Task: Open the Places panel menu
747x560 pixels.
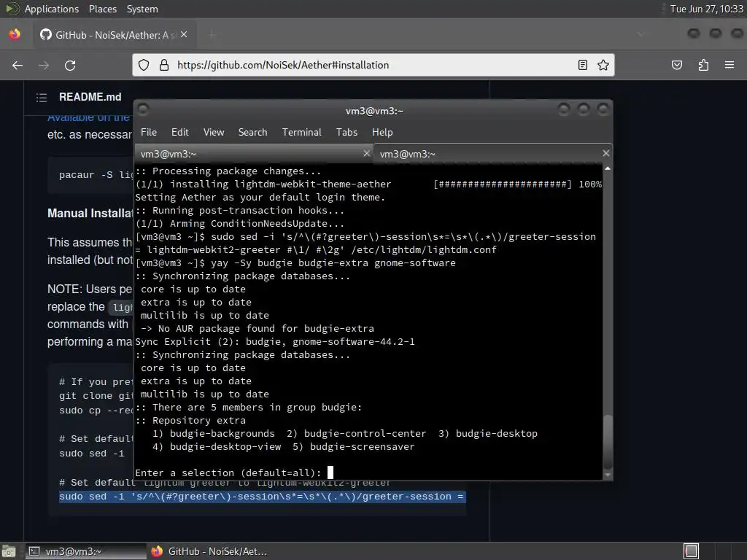Action: click(102, 9)
